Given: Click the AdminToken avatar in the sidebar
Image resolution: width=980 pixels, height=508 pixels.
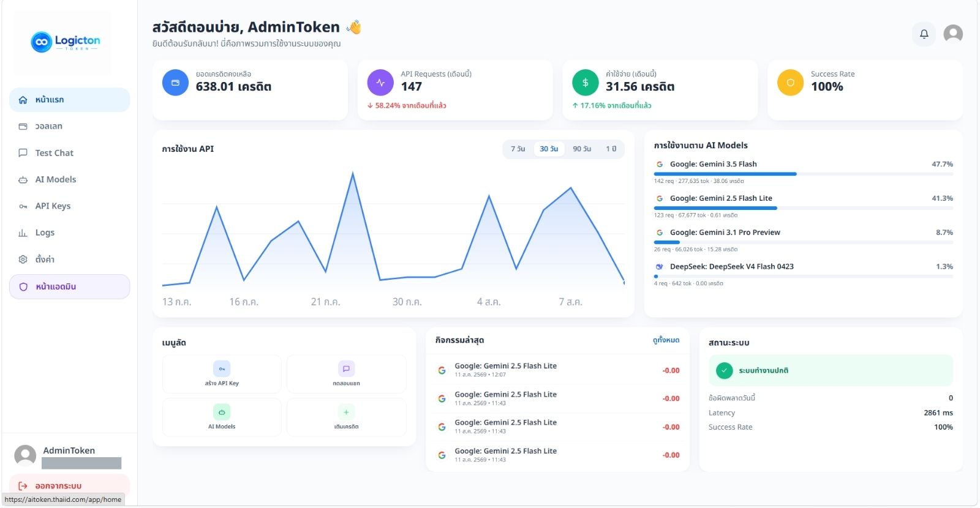Looking at the screenshot, I should click(x=25, y=455).
